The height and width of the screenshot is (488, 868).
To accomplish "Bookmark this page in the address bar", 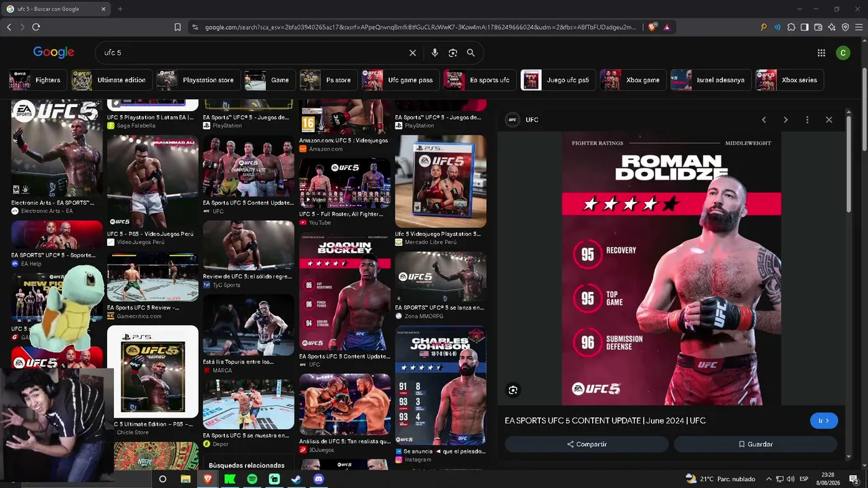I will point(178,27).
